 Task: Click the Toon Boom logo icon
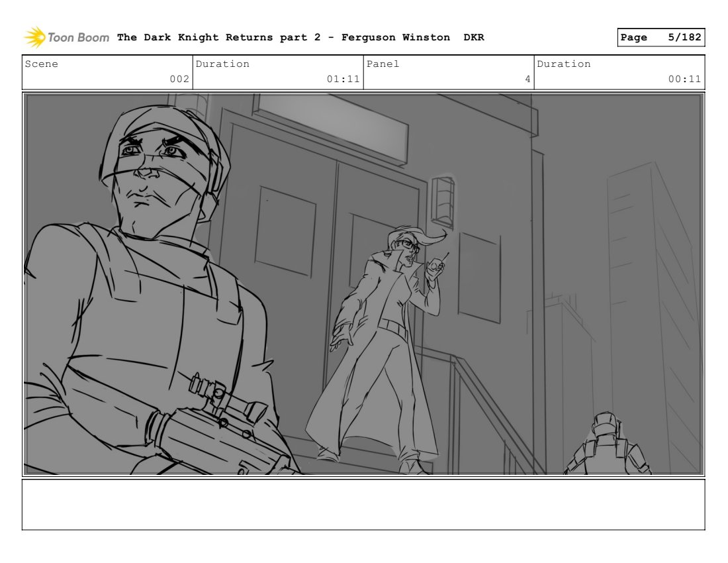35,37
